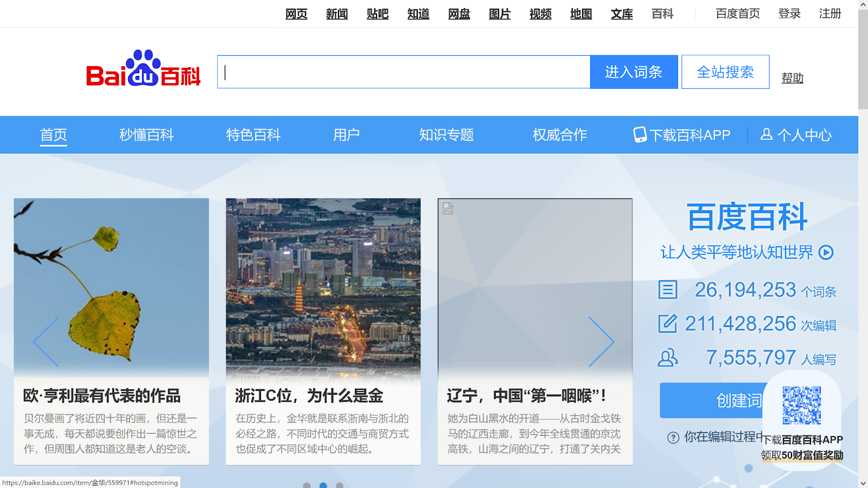Click the contributors people icon
The image size is (868, 488).
tap(667, 357)
